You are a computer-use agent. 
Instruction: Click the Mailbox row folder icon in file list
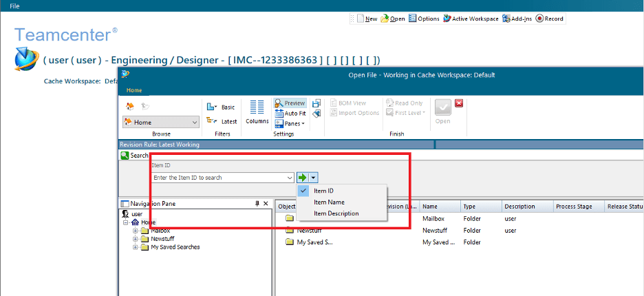[290, 218]
